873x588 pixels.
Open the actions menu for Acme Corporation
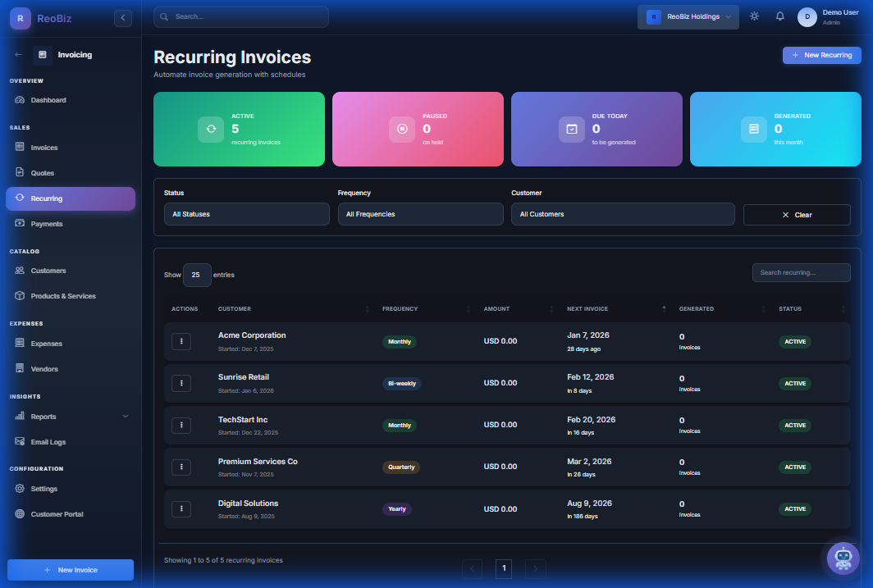point(181,341)
